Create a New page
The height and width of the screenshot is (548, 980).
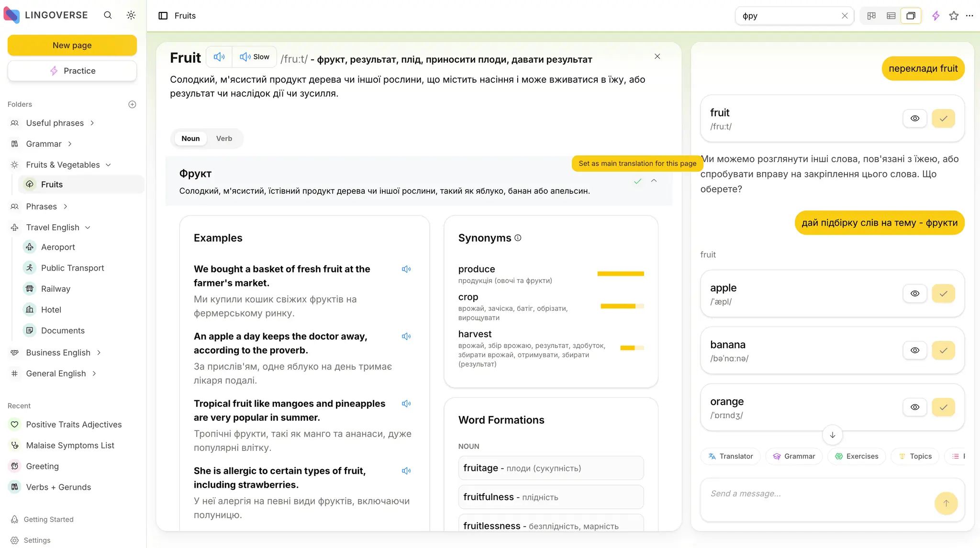click(x=72, y=45)
